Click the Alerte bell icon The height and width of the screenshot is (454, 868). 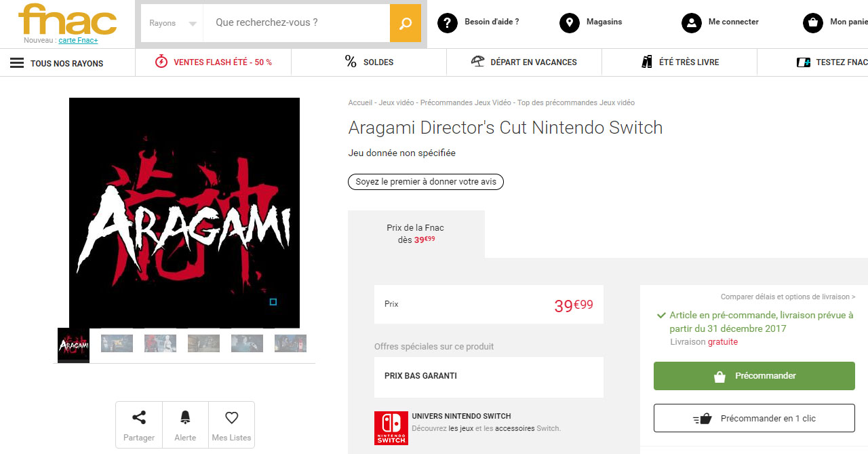point(185,418)
